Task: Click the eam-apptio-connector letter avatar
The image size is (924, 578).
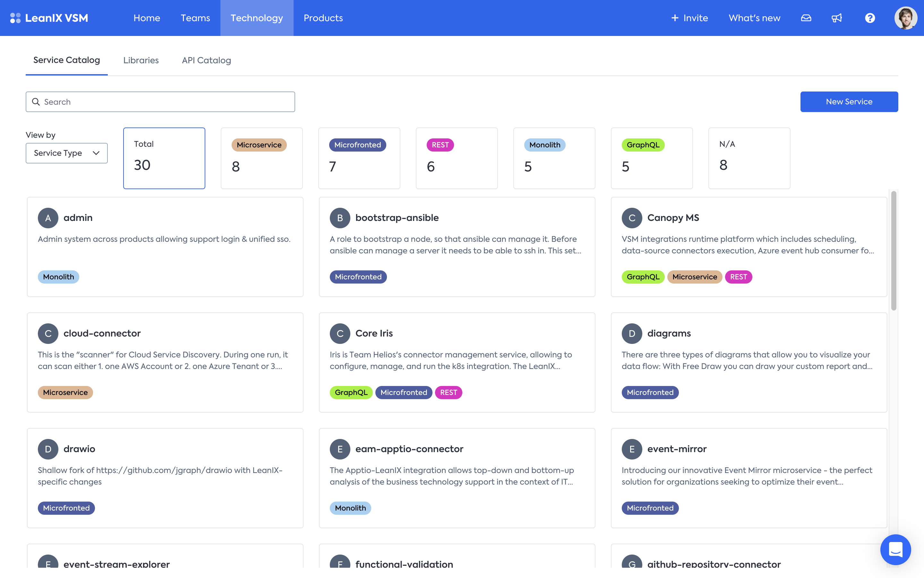Action: click(340, 449)
